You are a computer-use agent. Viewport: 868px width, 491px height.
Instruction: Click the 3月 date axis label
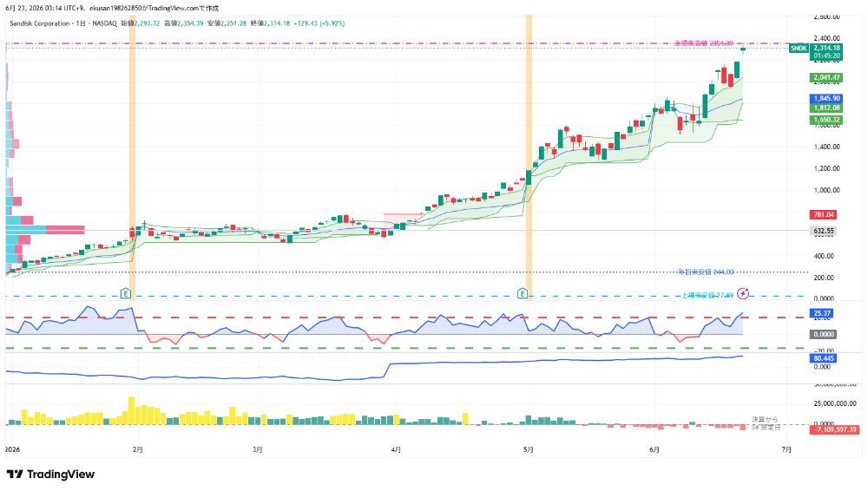click(258, 449)
